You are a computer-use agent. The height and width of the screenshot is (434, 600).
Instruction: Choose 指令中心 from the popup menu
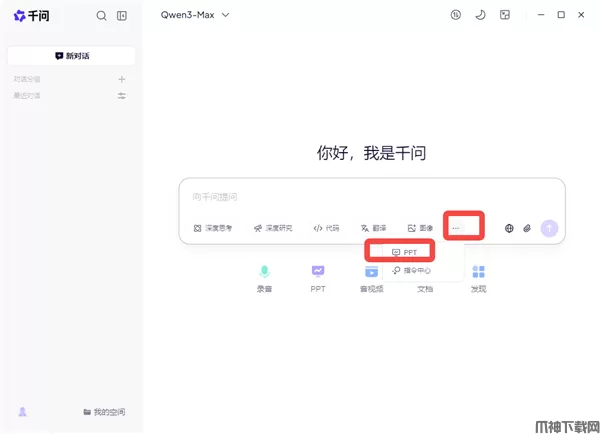click(x=411, y=271)
